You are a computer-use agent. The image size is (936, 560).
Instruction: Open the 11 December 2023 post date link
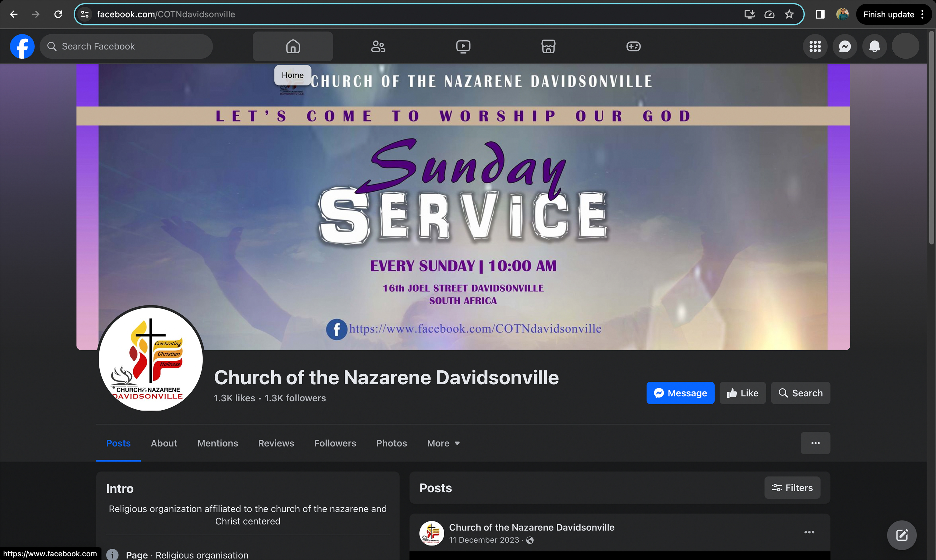pos(484,540)
